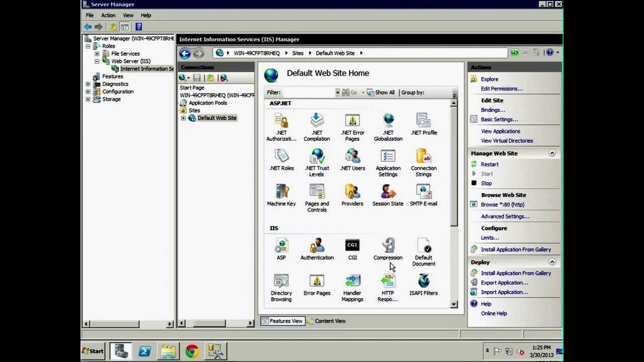The image size is (644, 362).
Task: Browse *:80 (http) link
Action: tap(503, 205)
